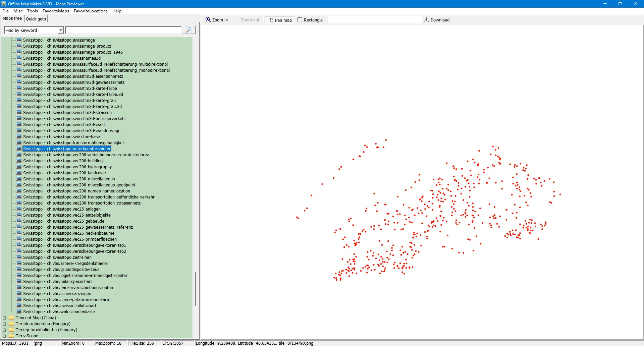Click the Download arrow icon
The height and width of the screenshot is (346, 644).
click(426, 20)
